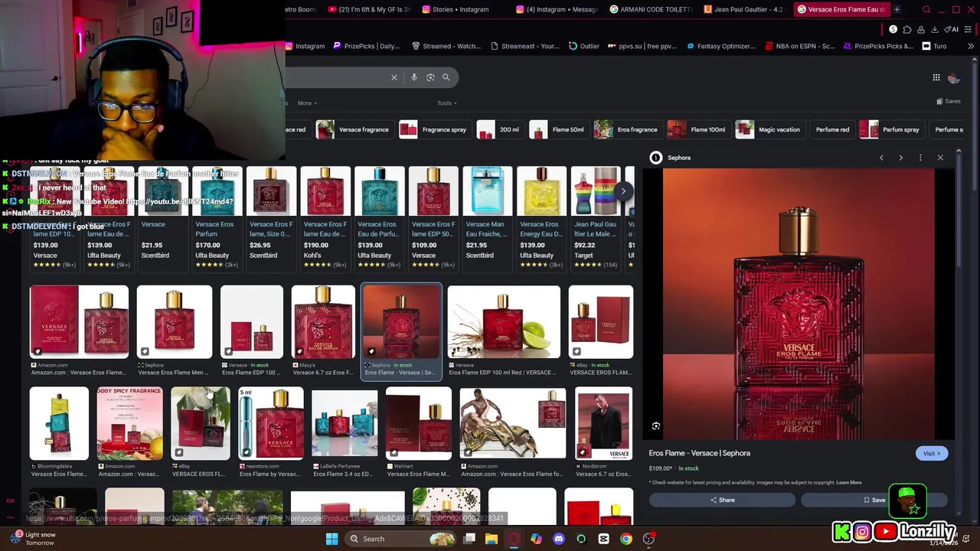980x551 pixels.
Task: Switch to Instagram Messages tab
Action: [x=558, y=9]
